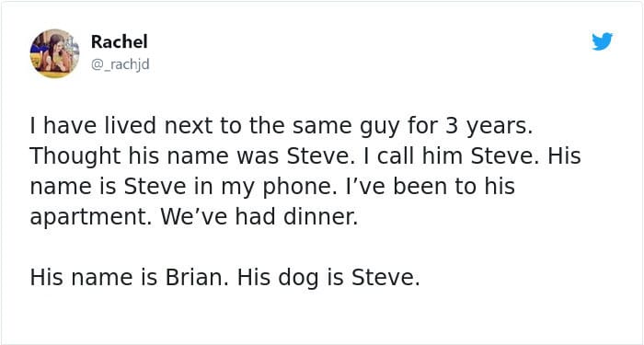Open the display name Rachel
Image resolution: width=644 pixels, height=345 pixels.
(x=119, y=41)
